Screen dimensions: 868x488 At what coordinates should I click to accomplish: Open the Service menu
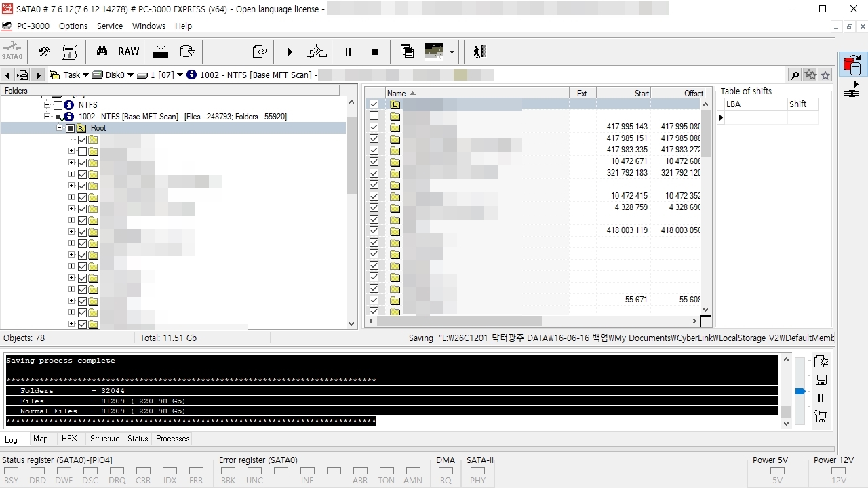tap(110, 26)
